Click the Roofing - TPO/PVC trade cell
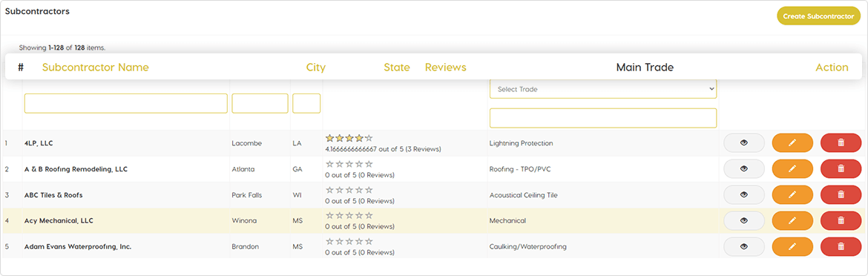This screenshot has width=868, height=276. 520,169
